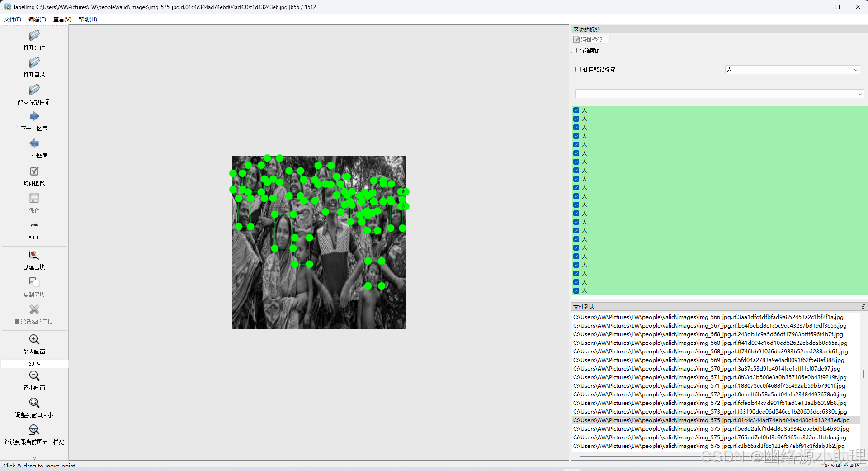Select file img_568_jpg.rf.ff746bb9 in list
868x471 pixels.
[x=715, y=352]
